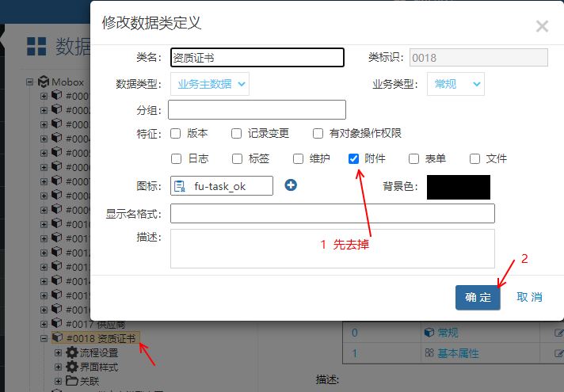Click into the 显示名格式 input field
Image resolution: width=564 pixels, height=392 pixels.
[332, 214]
